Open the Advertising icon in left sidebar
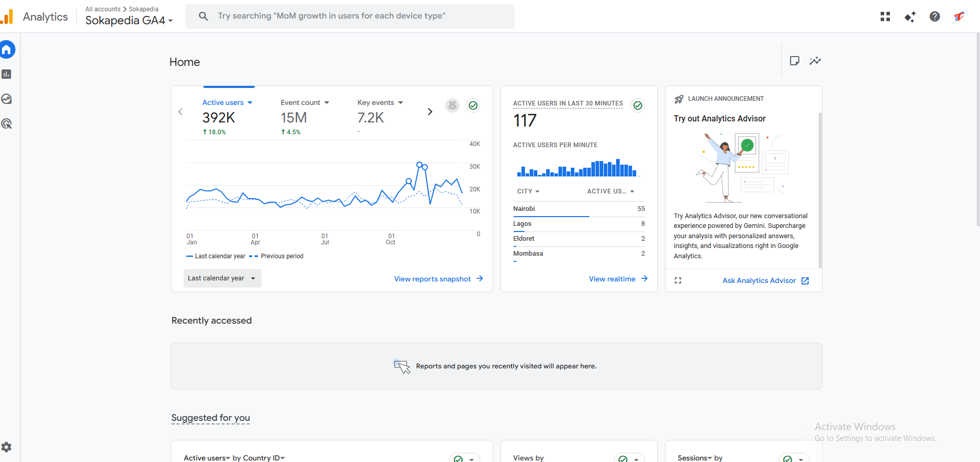This screenshot has width=980, height=462. [x=7, y=123]
